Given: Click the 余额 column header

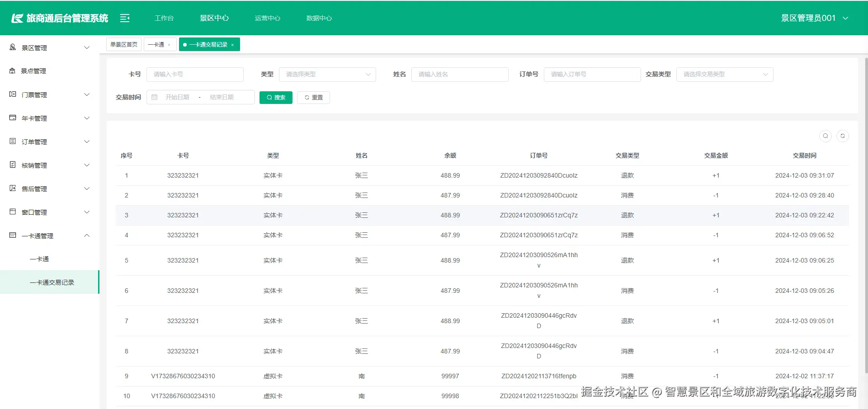Looking at the screenshot, I should (x=450, y=155).
